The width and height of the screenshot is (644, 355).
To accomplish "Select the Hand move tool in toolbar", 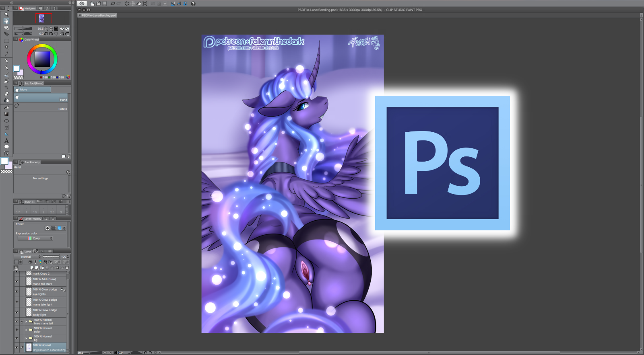I will tap(6, 21).
